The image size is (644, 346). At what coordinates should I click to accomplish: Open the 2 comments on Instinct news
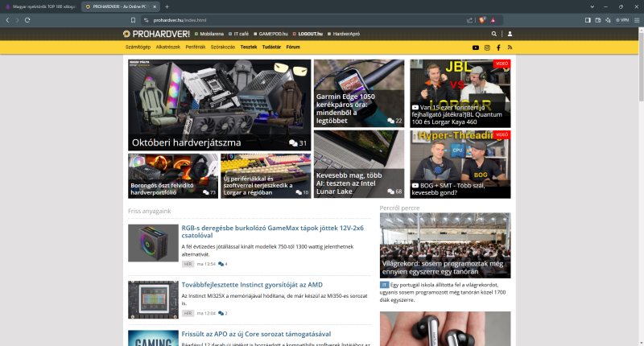tap(223, 313)
